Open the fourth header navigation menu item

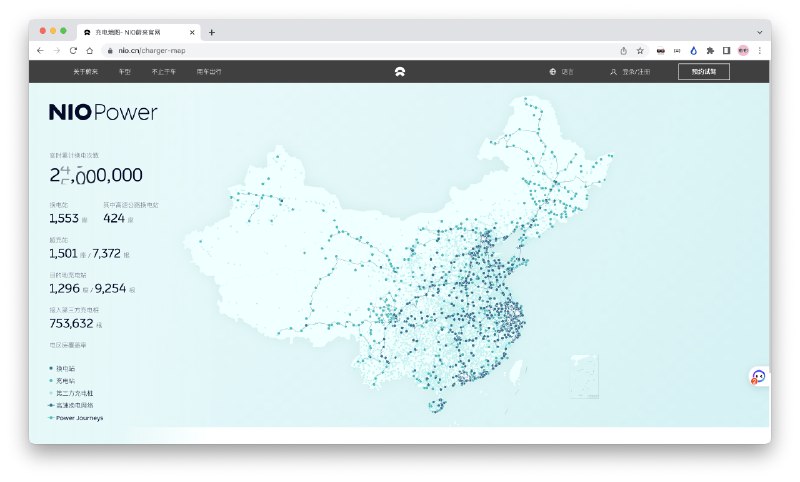pos(209,72)
